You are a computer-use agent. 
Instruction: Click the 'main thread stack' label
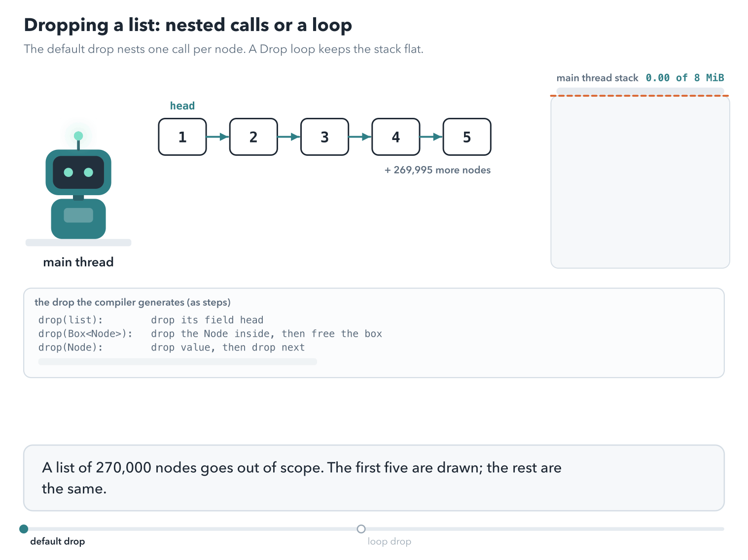click(597, 78)
